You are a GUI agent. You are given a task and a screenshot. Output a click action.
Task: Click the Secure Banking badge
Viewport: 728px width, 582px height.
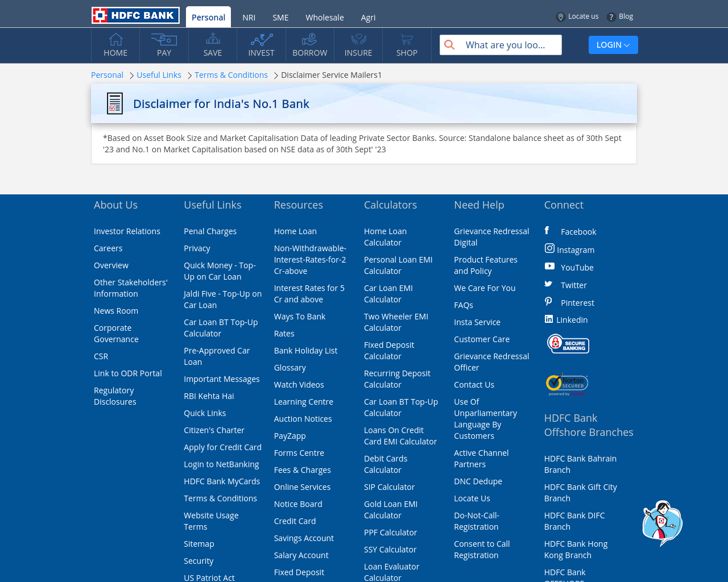[x=568, y=344]
